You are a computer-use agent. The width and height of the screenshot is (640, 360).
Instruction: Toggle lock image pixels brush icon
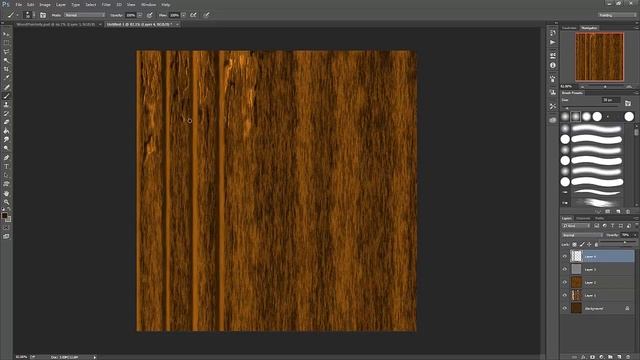(x=582, y=244)
